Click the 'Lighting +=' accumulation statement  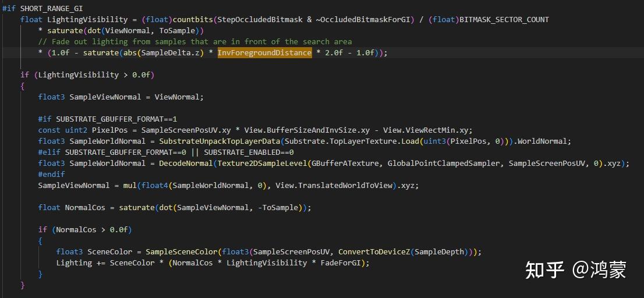point(213,262)
